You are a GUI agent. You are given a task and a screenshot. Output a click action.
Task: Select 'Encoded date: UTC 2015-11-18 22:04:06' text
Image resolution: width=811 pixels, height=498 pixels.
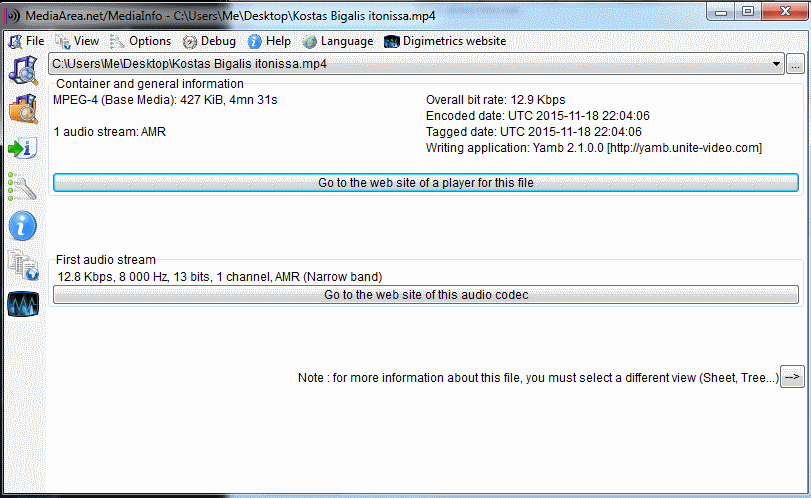pos(537,116)
